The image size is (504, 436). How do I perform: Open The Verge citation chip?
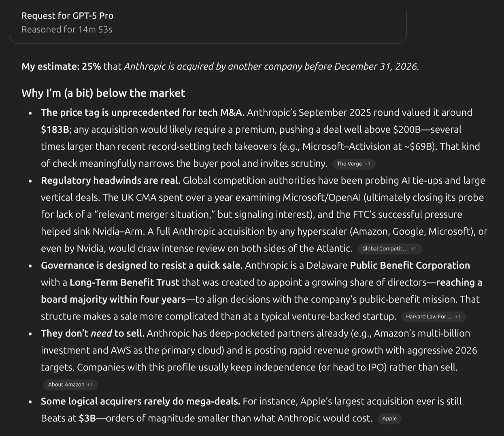pyautogui.click(x=349, y=164)
